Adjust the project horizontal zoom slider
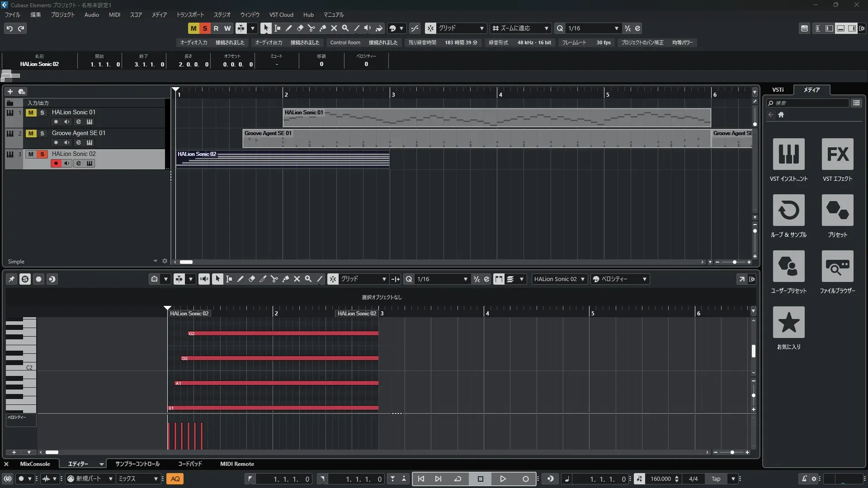 click(x=734, y=262)
